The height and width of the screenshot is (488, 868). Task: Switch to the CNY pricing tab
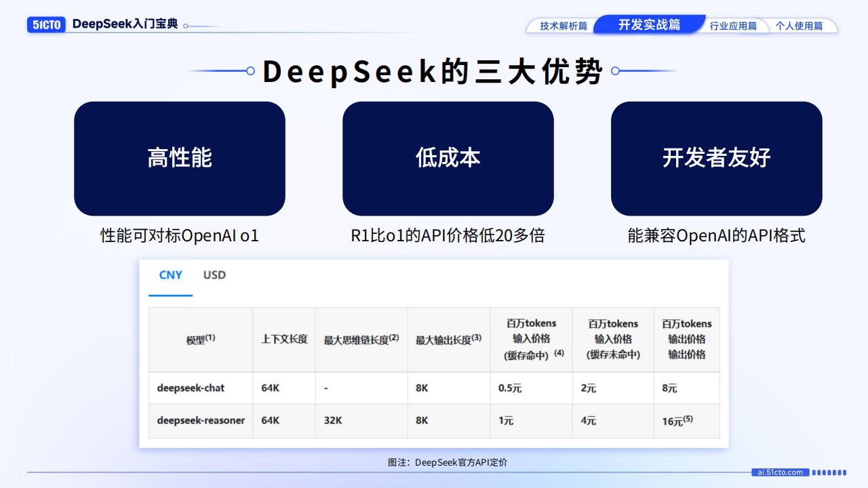[x=170, y=275]
